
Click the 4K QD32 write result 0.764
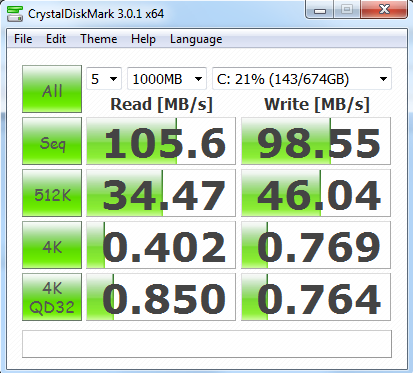pyautogui.click(x=316, y=297)
